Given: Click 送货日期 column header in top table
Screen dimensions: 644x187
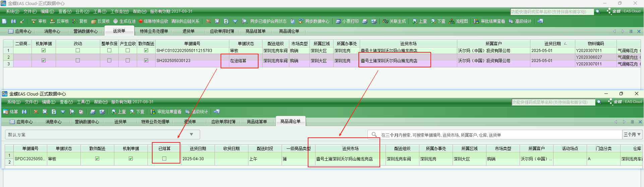Looking at the screenshot, I should click(x=552, y=44).
